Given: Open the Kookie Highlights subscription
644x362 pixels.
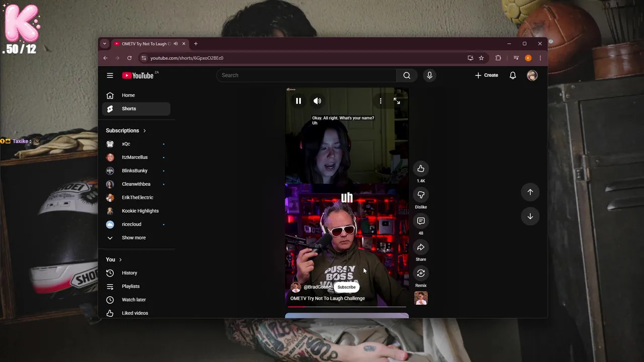Looking at the screenshot, I should pos(136,211).
